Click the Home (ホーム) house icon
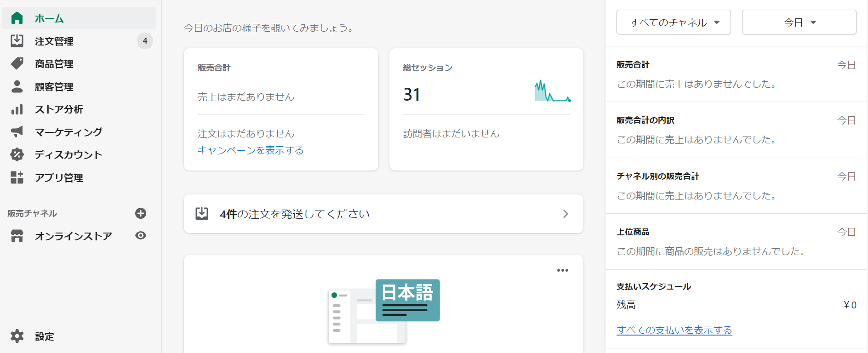This screenshot has height=353, width=868. point(17,18)
